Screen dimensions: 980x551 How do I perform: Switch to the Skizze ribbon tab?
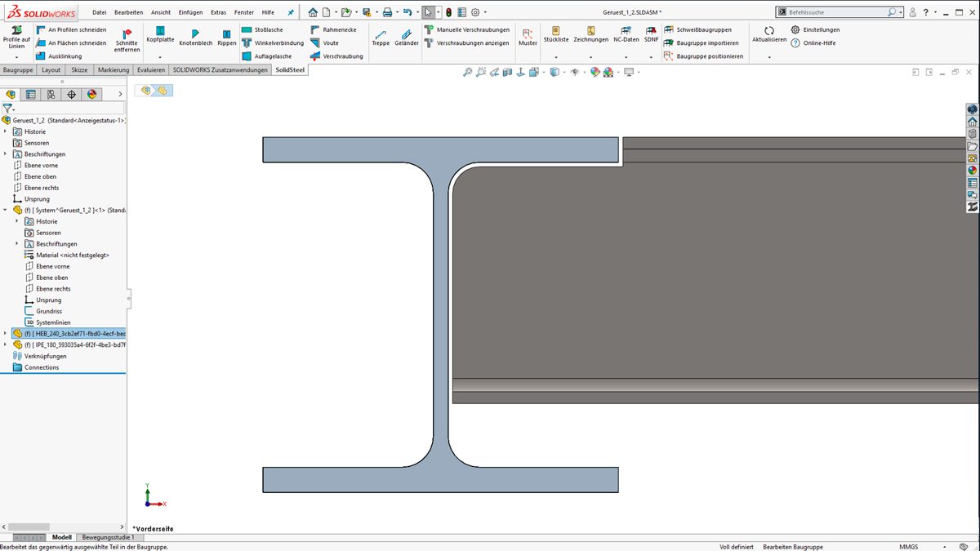[x=79, y=70]
